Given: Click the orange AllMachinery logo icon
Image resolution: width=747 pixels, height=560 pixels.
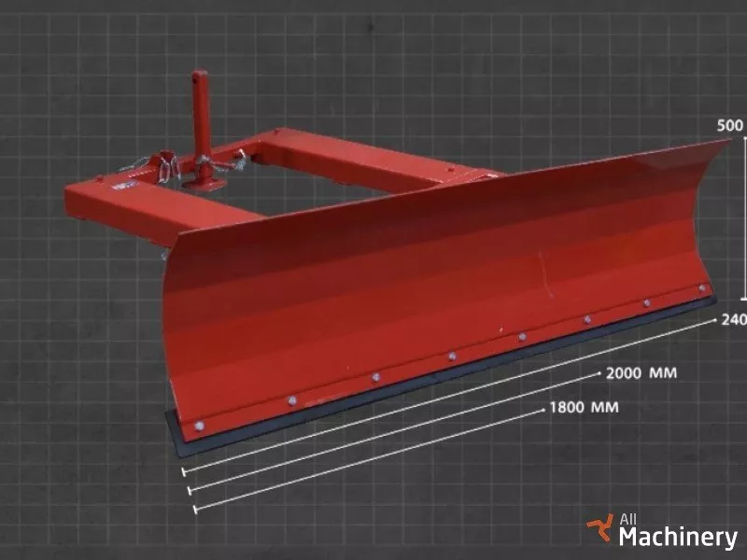Looking at the screenshot, I should (599, 529).
